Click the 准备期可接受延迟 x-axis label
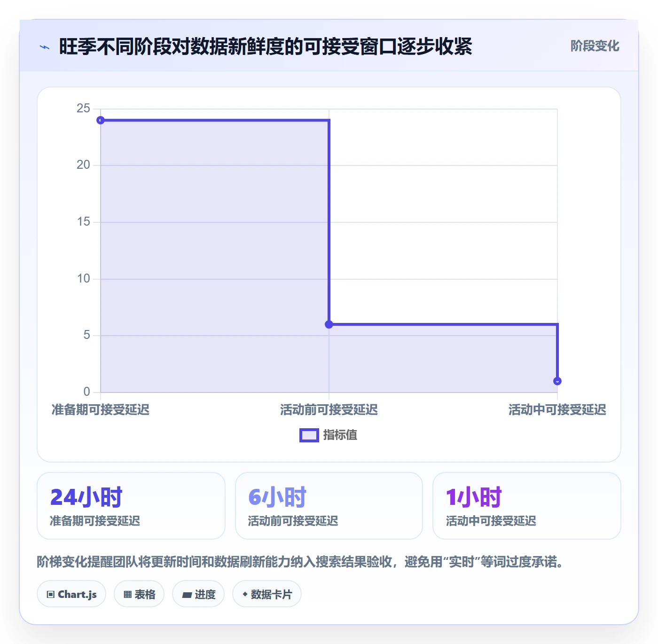The image size is (658, 644). pyautogui.click(x=101, y=410)
